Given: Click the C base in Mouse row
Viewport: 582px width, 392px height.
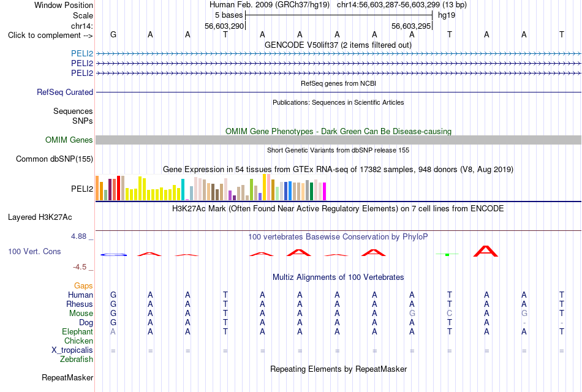Looking at the screenshot, I should [x=449, y=314].
